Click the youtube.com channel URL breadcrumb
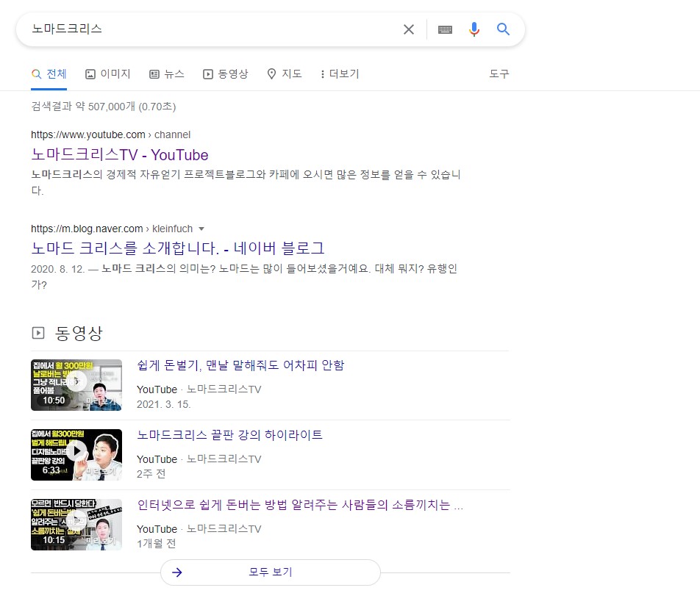This screenshot has width=700, height=607. click(111, 134)
